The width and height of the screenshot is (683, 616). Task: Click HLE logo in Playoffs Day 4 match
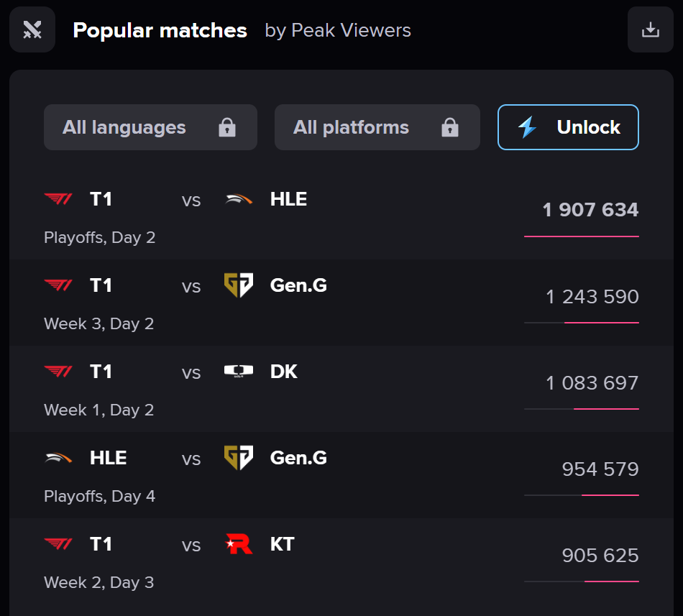(58, 458)
